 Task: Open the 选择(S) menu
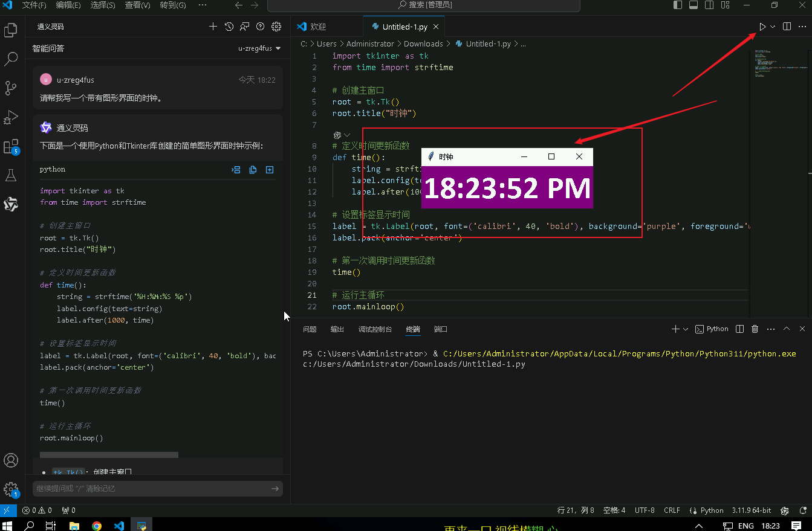(103, 5)
